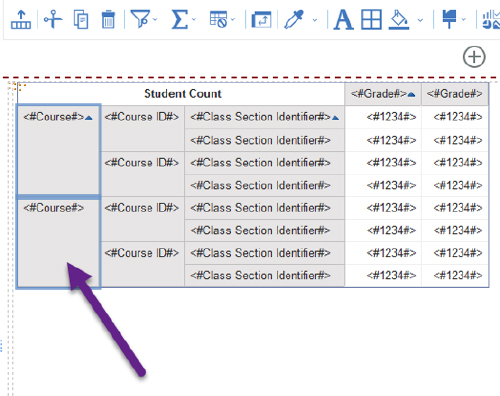Open the alignment icon dropdown arrow
The height and width of the screenshot is (396, 500).
463,19
